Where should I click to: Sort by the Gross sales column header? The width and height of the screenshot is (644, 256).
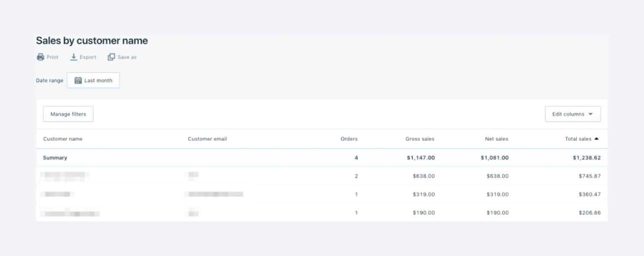point(420,139)
